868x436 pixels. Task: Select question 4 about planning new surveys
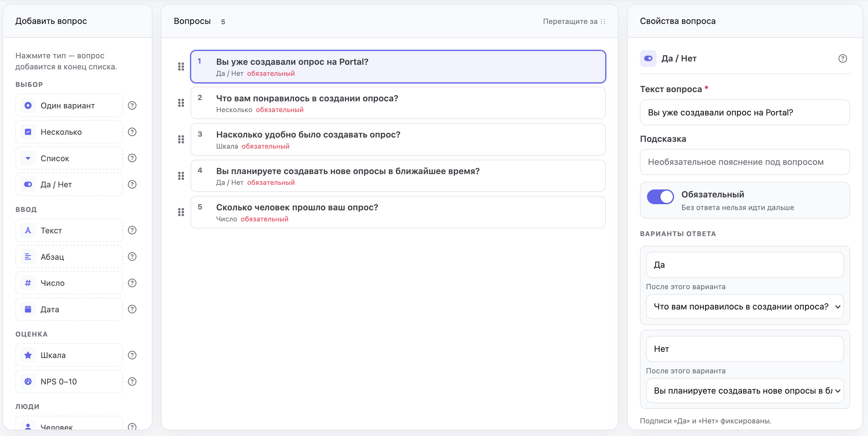pyautogui.click(x=398, y=176)
